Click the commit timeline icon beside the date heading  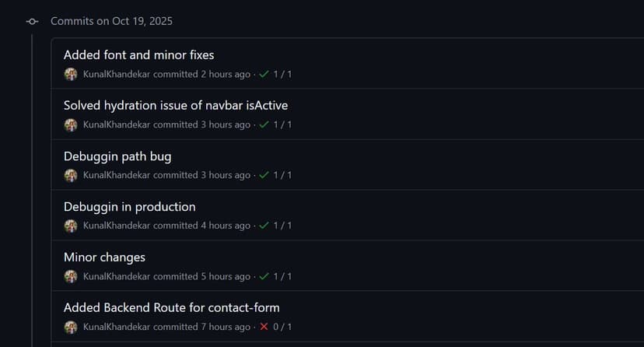point(33,21)
